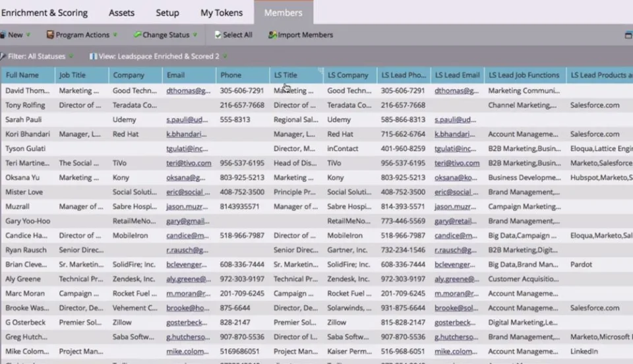Viewport: 633px width, 364px height.
Task: Click the Pardot products cell
Action: 581,264
